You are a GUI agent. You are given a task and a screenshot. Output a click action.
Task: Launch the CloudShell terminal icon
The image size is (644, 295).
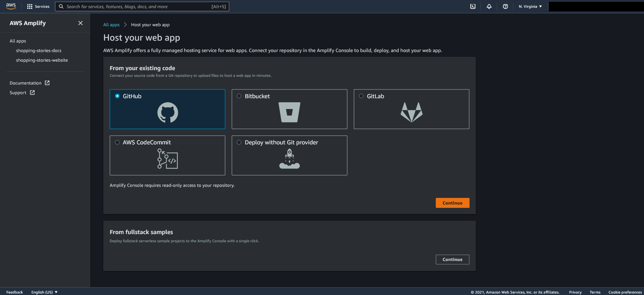[x=473, y=6]
